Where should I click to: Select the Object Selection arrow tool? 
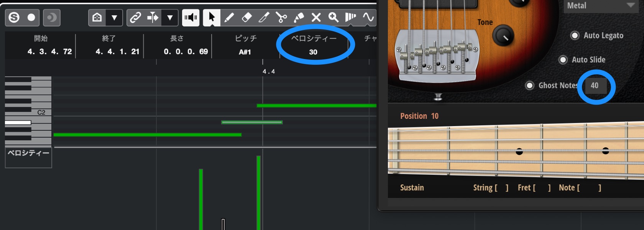[212, 18]
